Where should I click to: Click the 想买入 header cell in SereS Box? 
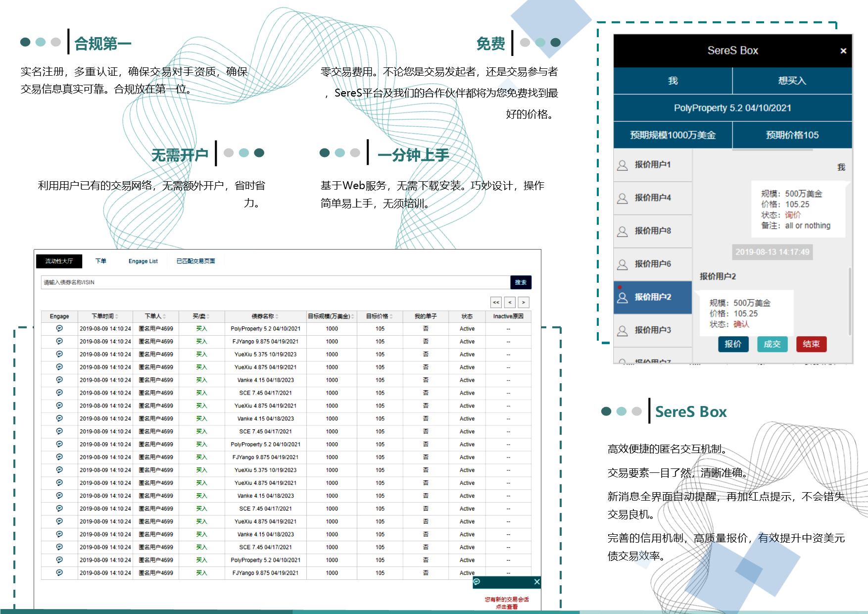coord(792,81)
